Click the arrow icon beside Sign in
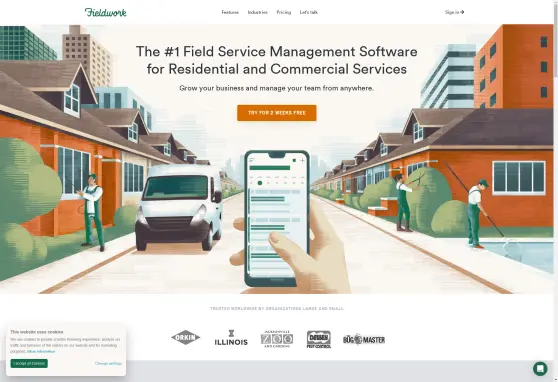The height and width of the screenshot is (382, 558). (462, 12)
